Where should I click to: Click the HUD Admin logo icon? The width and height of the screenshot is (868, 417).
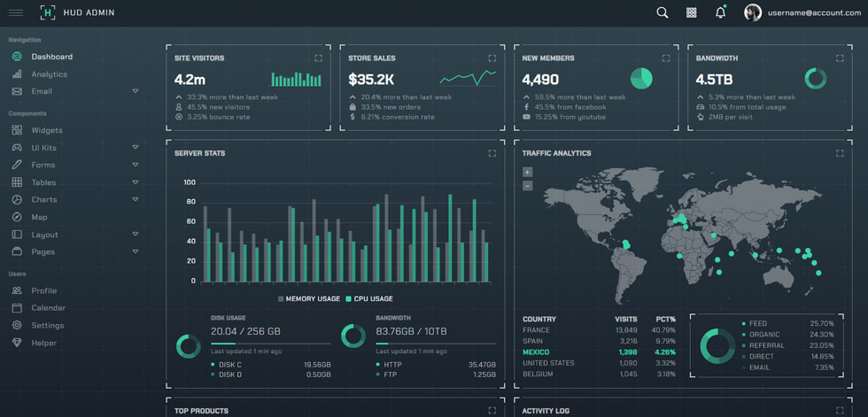coord(48,12)
